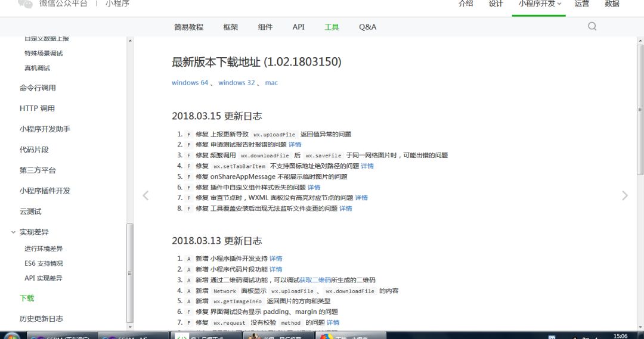644x339 pixels.
Task: Open 命令行调用 in the sidebar
Action: 38,88
